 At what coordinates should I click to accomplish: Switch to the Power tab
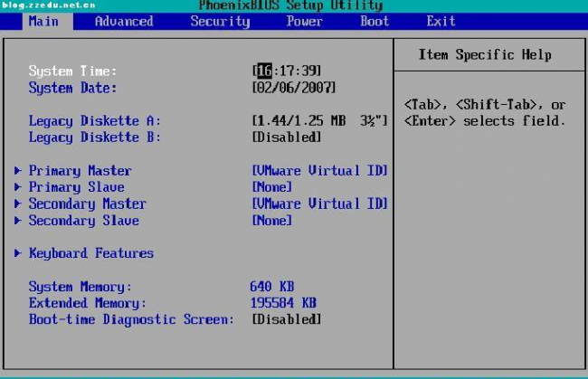pyautogui.click(x=305, y=22)
